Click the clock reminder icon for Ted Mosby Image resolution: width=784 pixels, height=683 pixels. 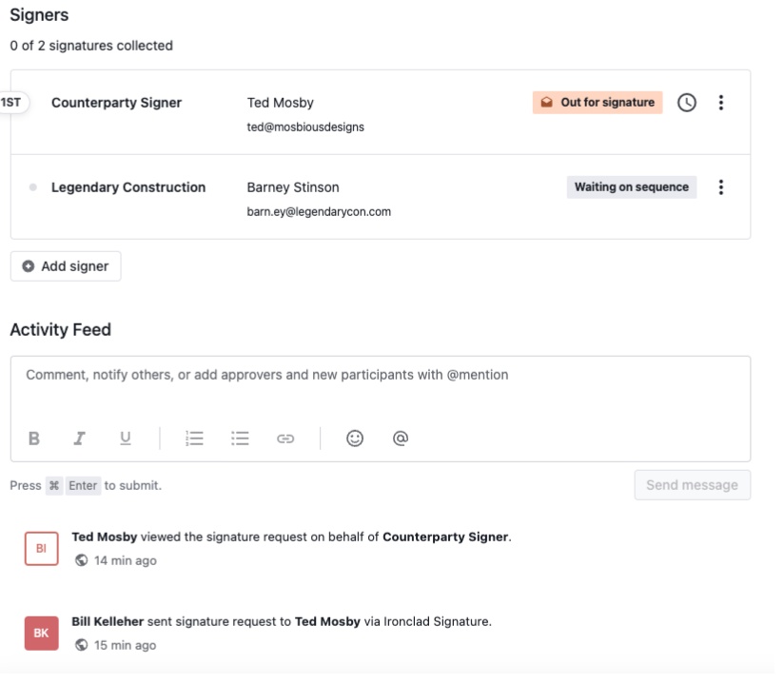[686, 103]
